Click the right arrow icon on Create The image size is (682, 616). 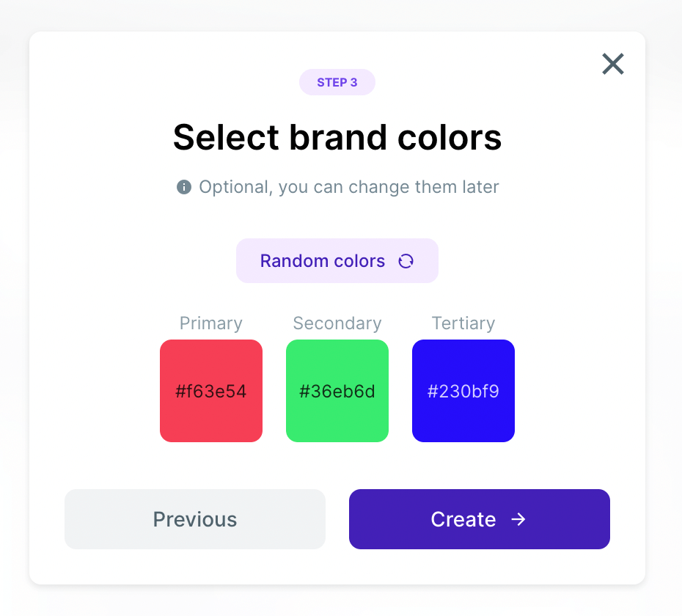518,519
